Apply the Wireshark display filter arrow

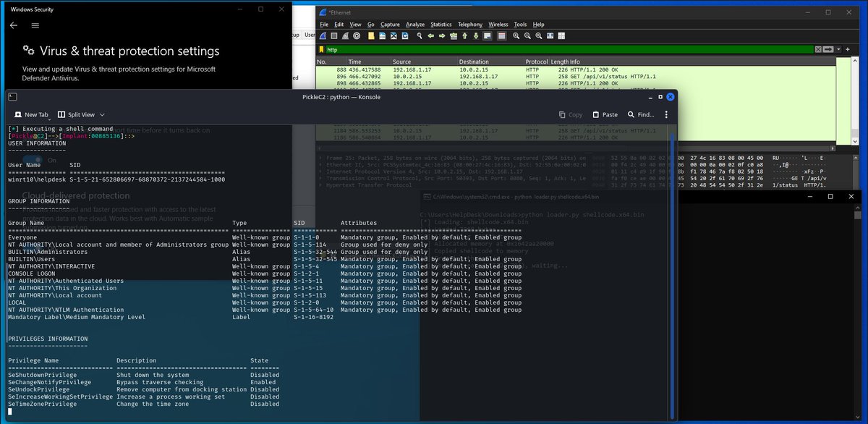tap(829, 49)
